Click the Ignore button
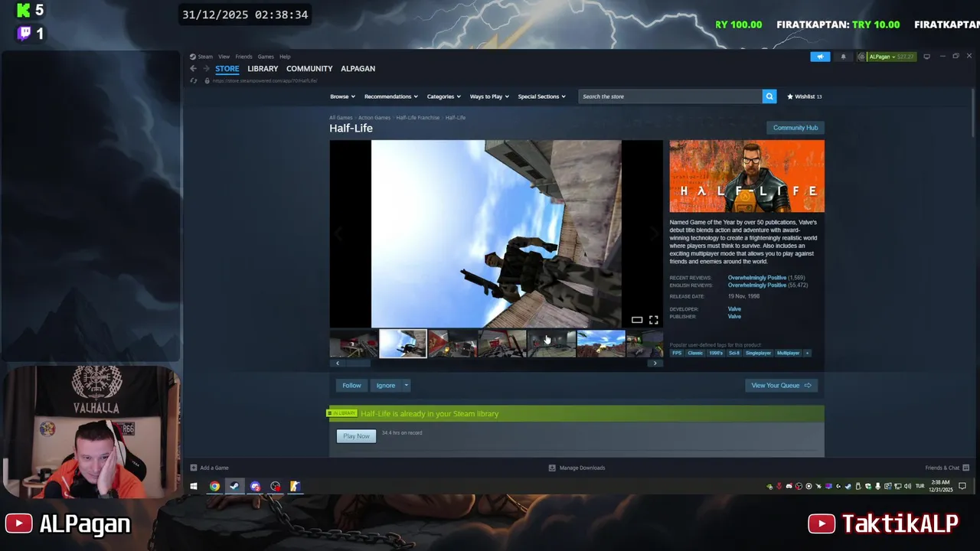This screenshot has height=551, width=980. 386,385
